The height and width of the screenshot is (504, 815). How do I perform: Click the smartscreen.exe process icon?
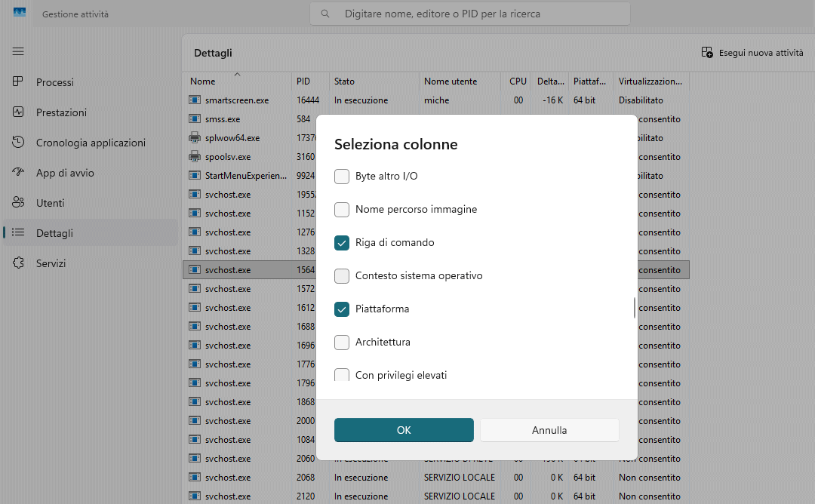pos(195,100)
